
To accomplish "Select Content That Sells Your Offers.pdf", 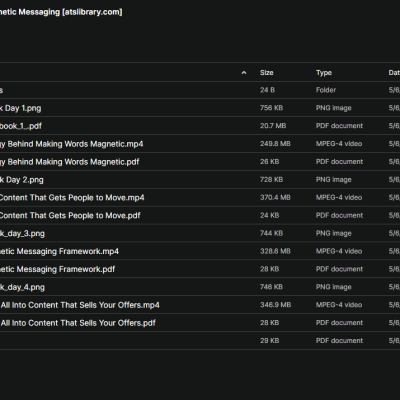I will 78,323.
